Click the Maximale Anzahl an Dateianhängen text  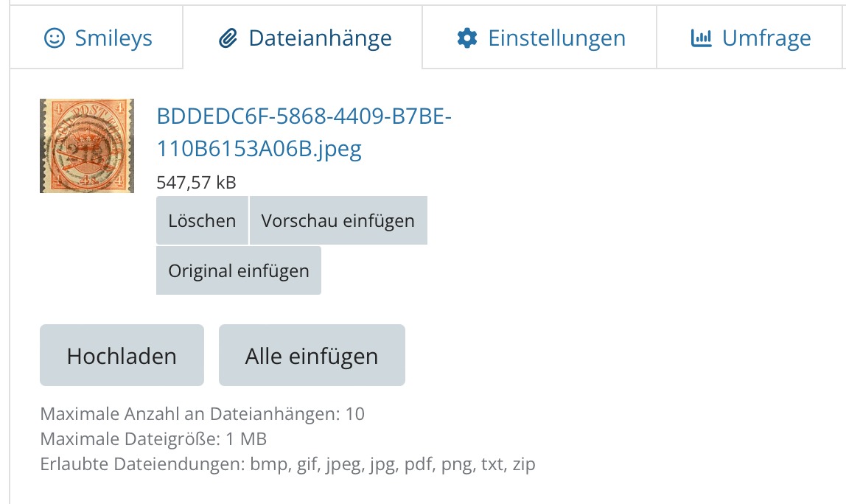pos(202,414)
